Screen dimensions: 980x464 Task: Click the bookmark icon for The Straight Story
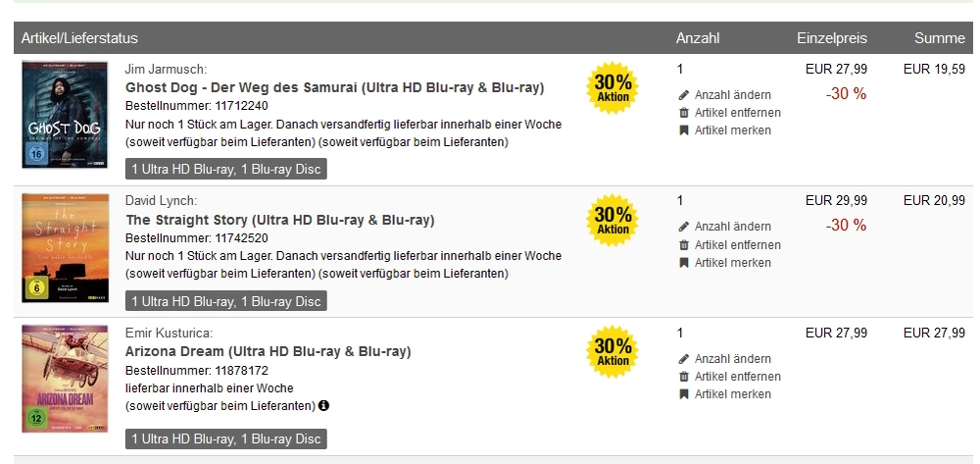tap(684, 263)
